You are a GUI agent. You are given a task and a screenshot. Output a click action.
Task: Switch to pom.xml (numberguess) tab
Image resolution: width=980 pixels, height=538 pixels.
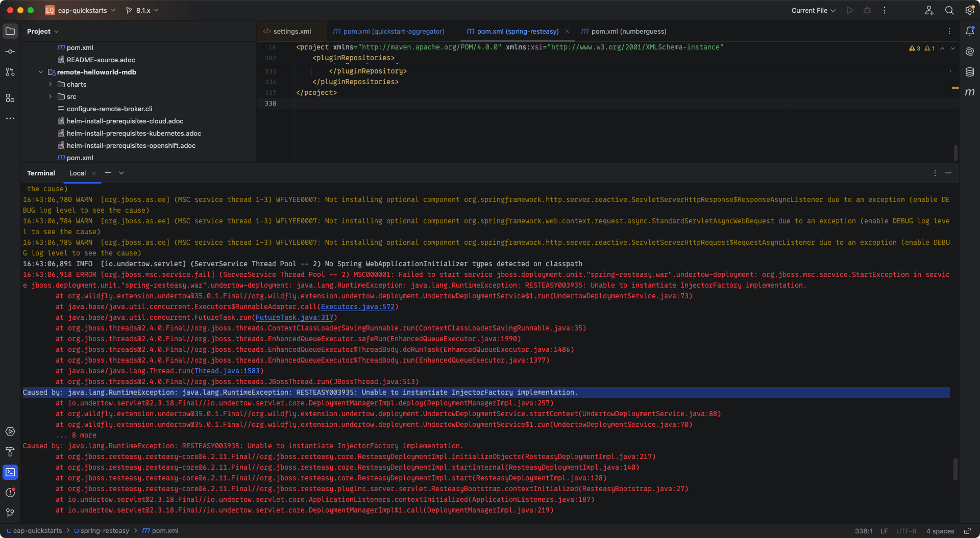coord(628,31)
